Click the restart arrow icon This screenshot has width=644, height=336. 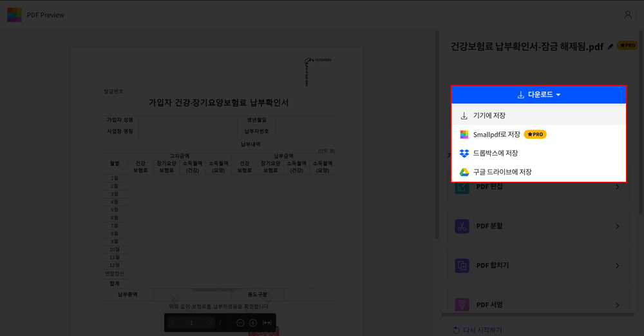456,330
